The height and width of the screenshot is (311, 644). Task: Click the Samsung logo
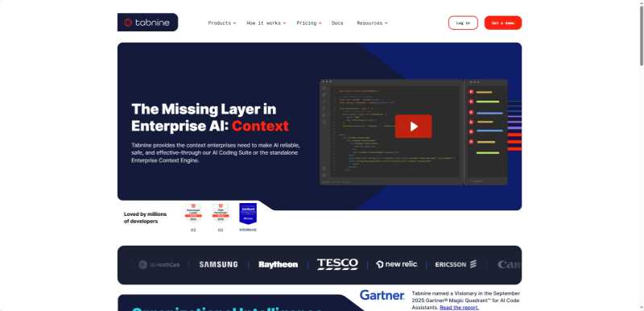(218, 264)
